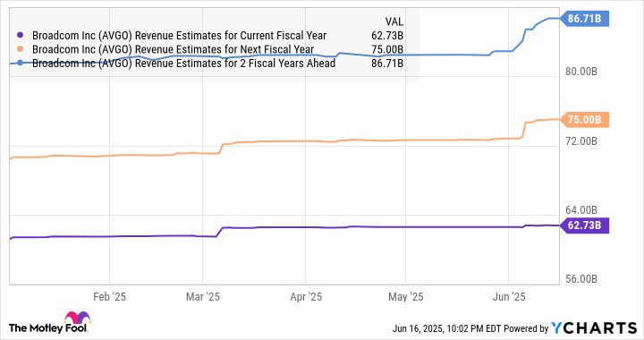The height and width of the screenshot is (340, 644).
Task: Click the Motley Fool jester hat icon
Action: [x=77, y=319]
